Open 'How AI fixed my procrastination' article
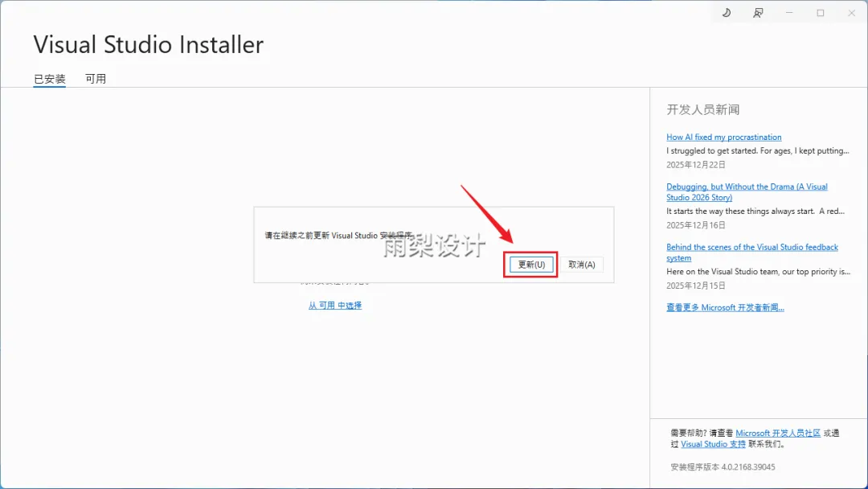 [723, 137]
